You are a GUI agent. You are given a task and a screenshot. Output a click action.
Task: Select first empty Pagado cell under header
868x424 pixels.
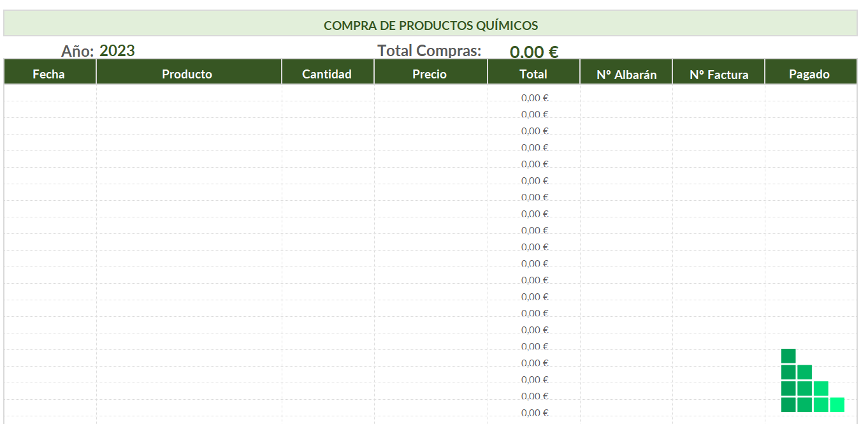tap(810, 93)
